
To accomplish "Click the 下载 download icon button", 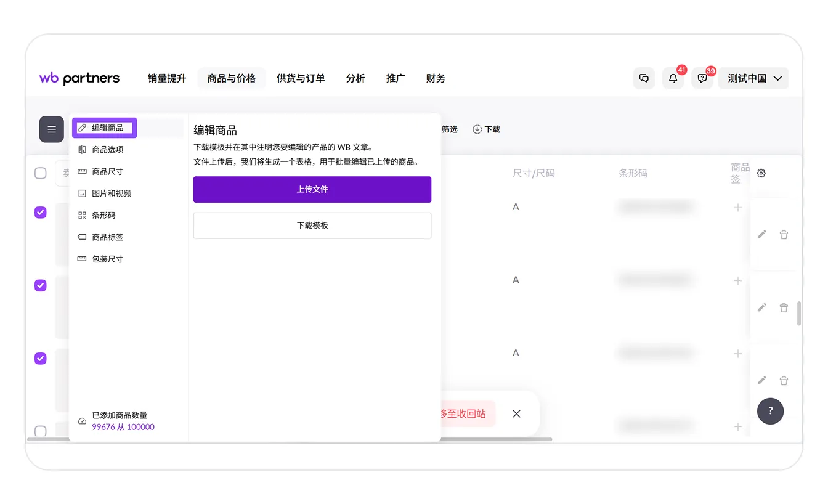I will pyautogui.click(x=486, y=129).
